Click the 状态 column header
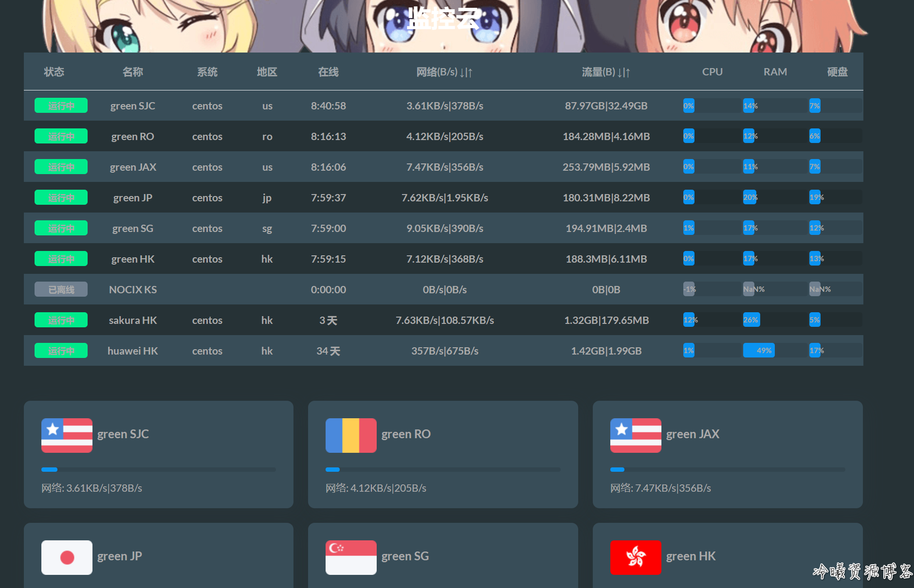This screenshot has height=588, width=914. [54, 72]
